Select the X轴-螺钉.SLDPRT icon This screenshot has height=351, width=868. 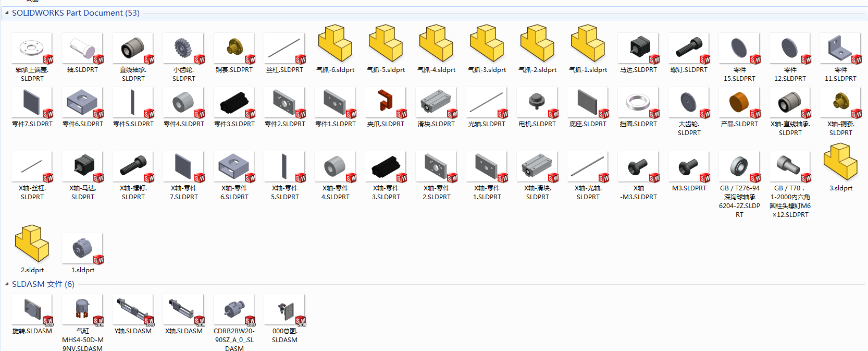(x=133, y=167)
